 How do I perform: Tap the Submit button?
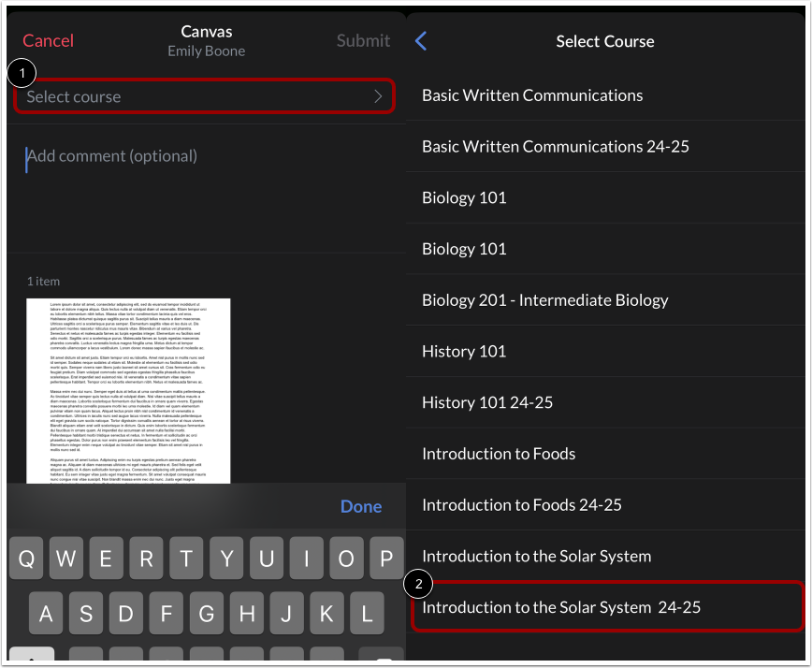363,41
